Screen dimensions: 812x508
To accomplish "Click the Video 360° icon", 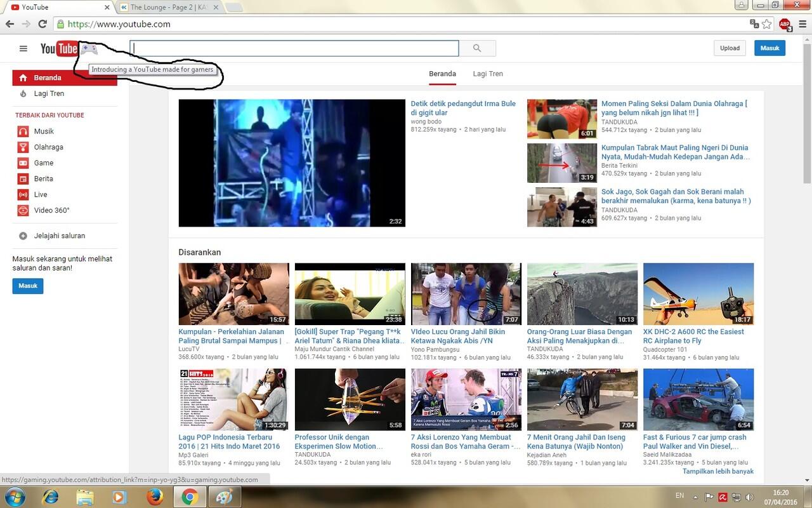I will [x=23, y=210].
